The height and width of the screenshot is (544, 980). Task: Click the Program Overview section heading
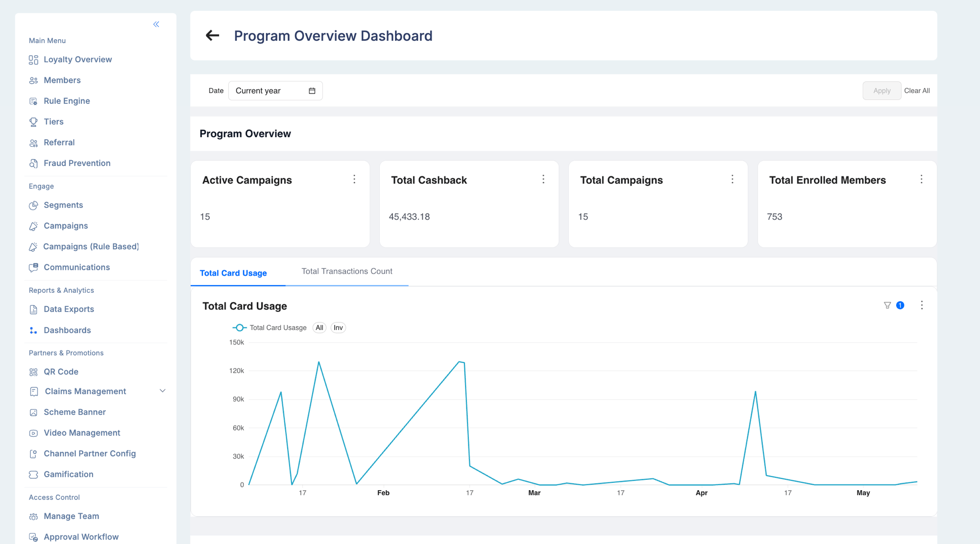pos(245,134)
